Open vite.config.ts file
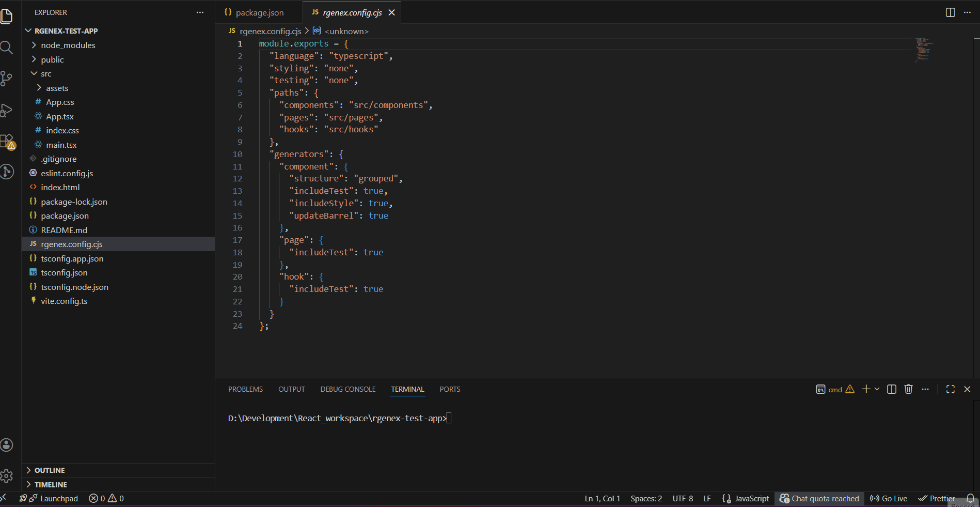980x507 pixels. (118, 301)
